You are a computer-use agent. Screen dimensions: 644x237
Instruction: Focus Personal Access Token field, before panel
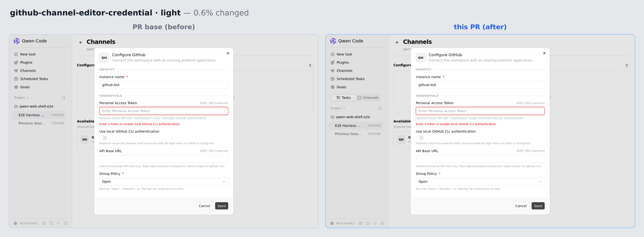tap(164, 111)
